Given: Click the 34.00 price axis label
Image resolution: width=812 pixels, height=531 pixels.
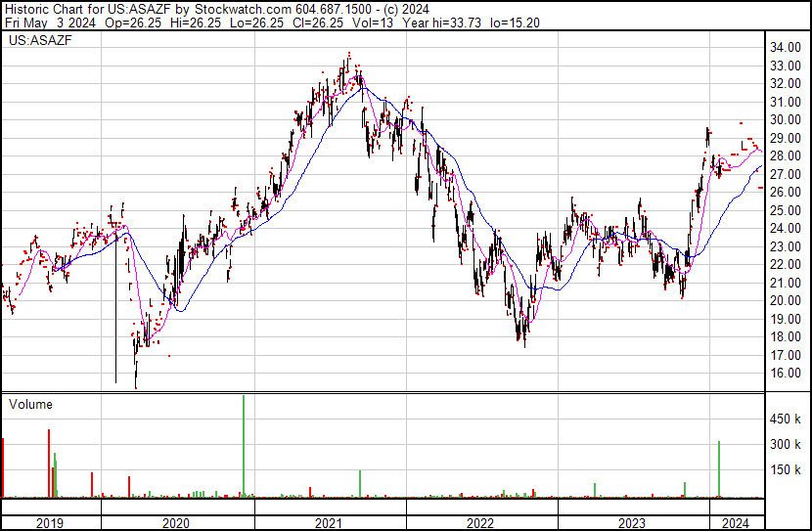Looking at the screenshot, I should [785, 47].
